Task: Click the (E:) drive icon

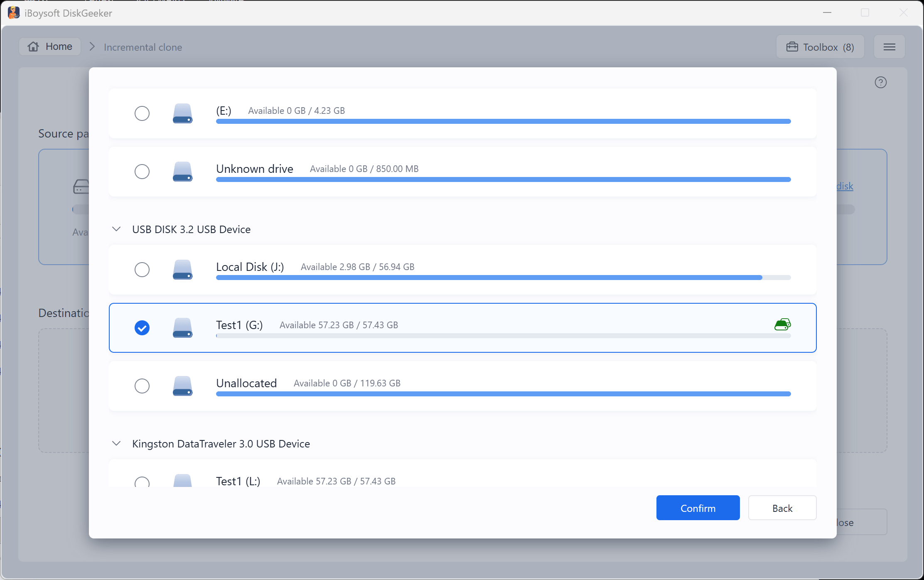Action: pyautogui.click(x=182, y=113)
